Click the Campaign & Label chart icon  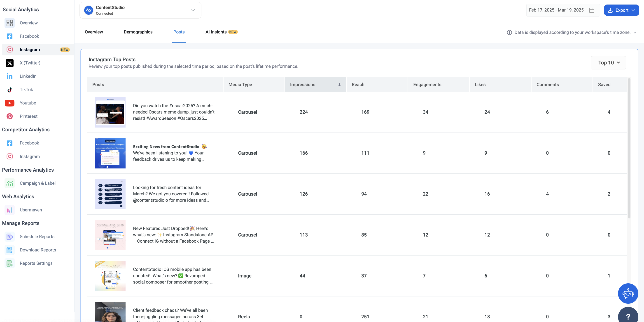point(9,183)
